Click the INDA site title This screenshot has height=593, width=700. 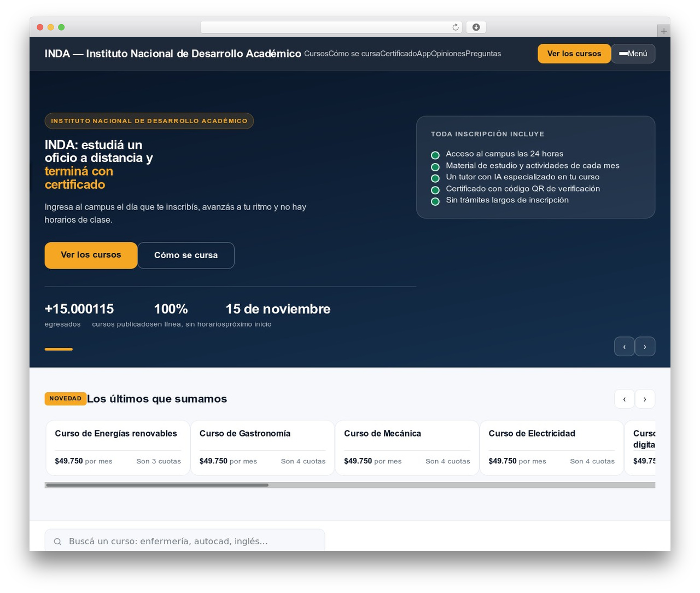pyautogui.click(x=173, y=54)
